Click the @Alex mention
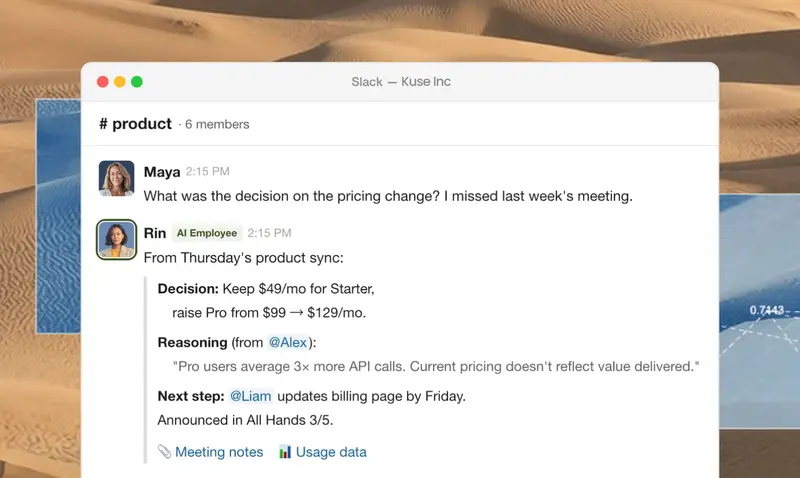Image resolution: width=800 pixels, height=478 pixels. (288, 343)
